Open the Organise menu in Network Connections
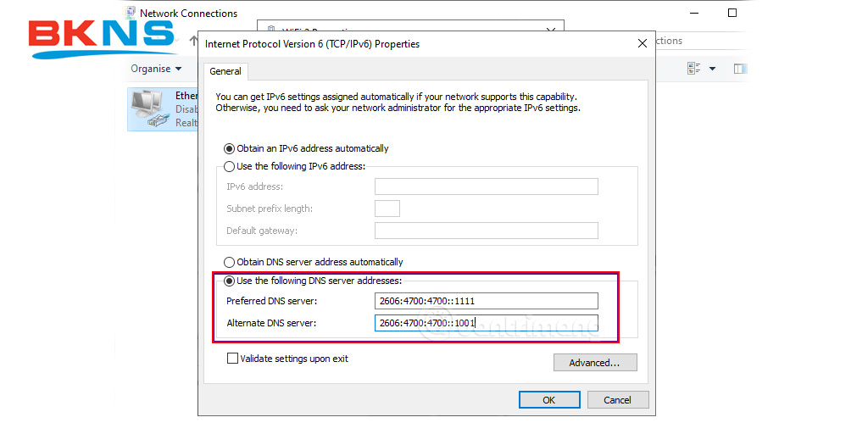The image size is (868, 434). [156, 69]
